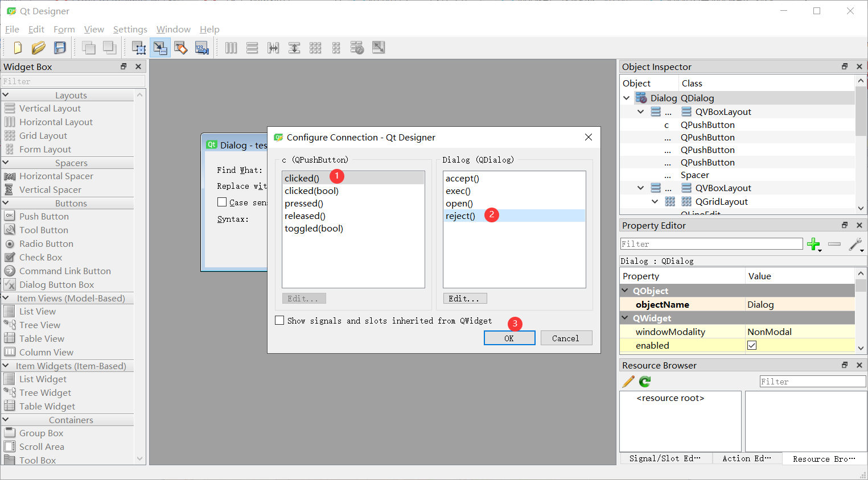The image size is (868, 480).
Task: Select the Edit Tab Order mode icon
Action: [202, 48]
